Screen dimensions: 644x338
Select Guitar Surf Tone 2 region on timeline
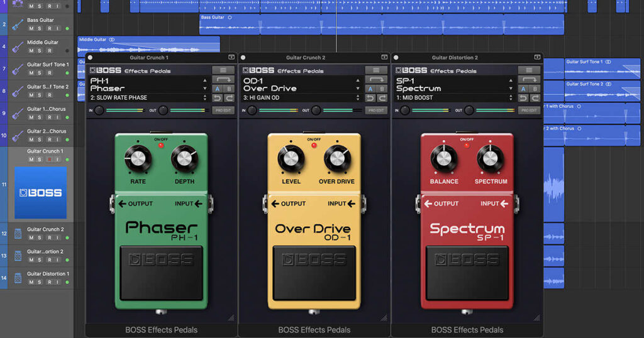602,90
